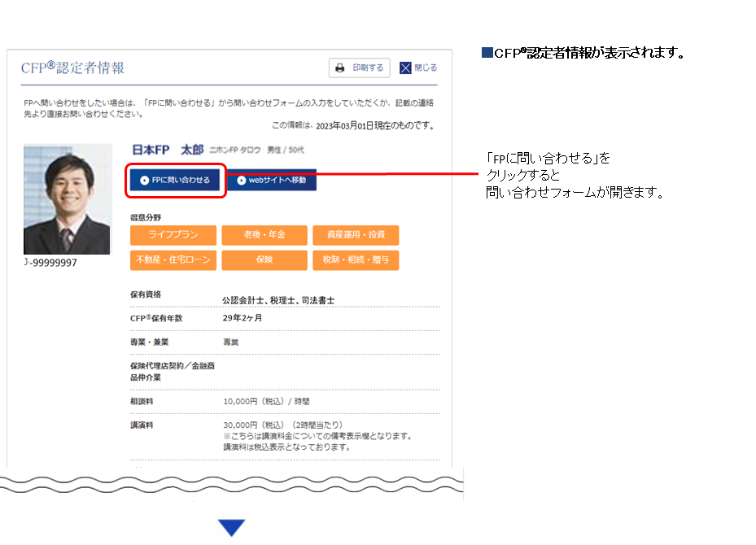Click the arrow icon on webサイトへ移動
This screenshot has height=545, width=756.
point(241,181)
